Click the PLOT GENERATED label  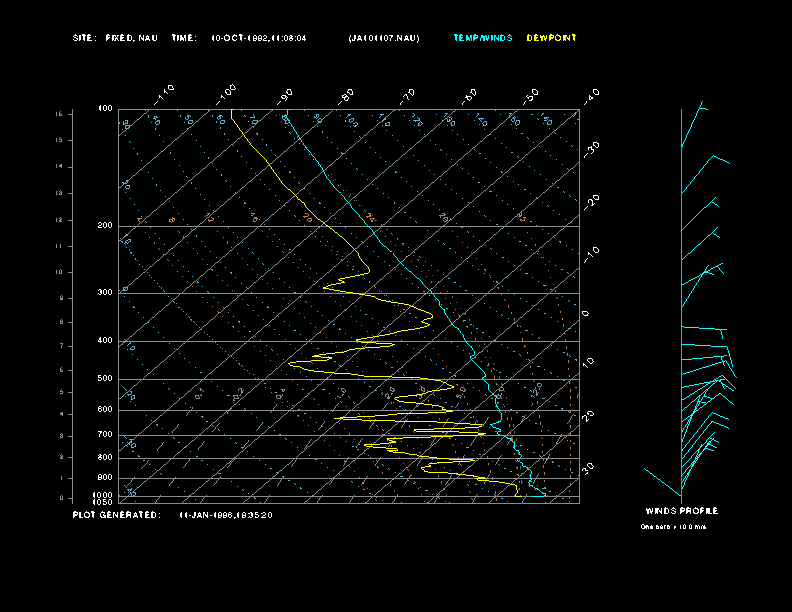point(116,515)
